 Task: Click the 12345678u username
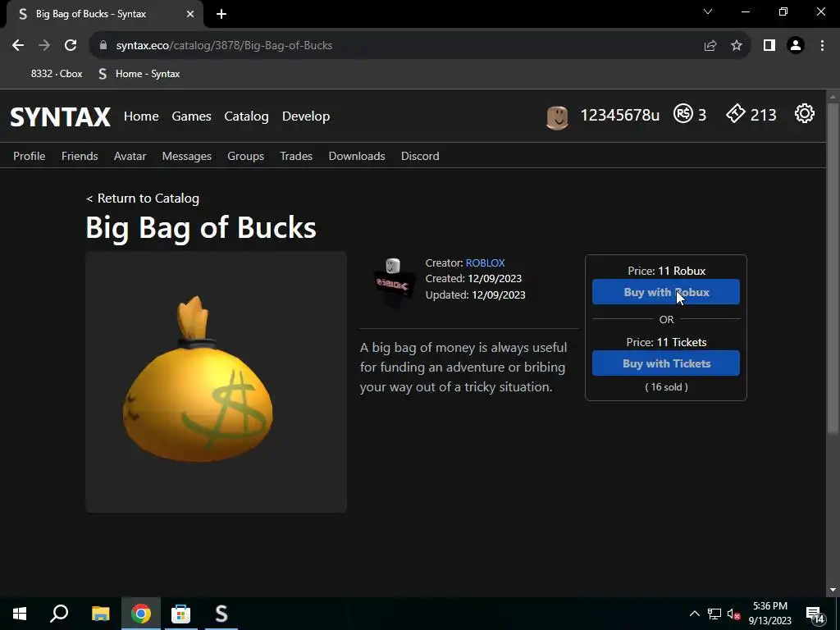pyautogui.click(x=620, y=115)
